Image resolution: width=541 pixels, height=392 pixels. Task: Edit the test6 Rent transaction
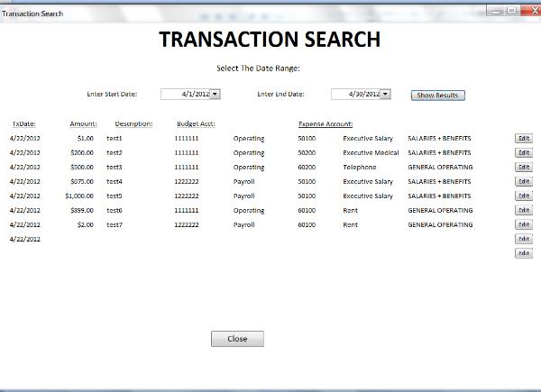[523, 210]
